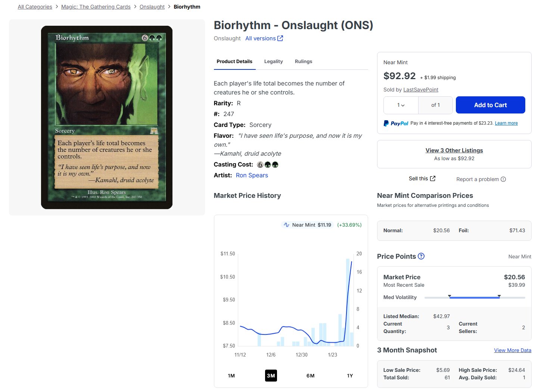Click the Price Points help icon
535x392 pixels.
(x=421, y=256)
